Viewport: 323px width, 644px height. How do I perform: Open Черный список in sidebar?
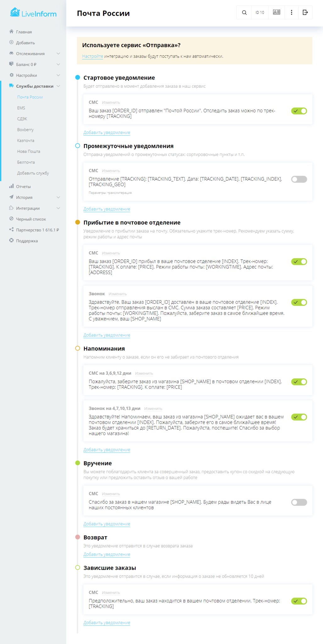[x=31, y=219]
